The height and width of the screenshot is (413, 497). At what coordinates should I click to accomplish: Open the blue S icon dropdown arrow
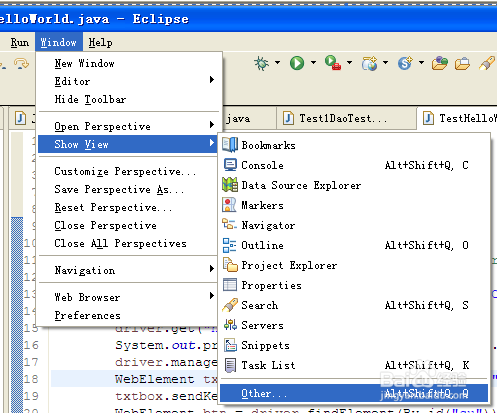pos(421,62)
